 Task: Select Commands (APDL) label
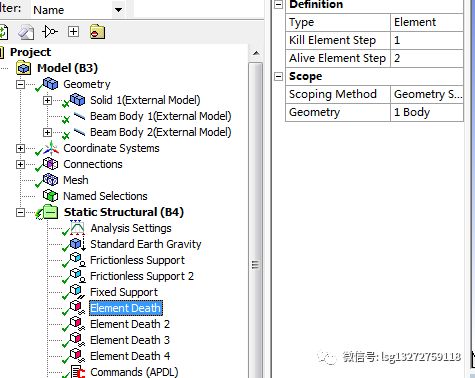134,372
